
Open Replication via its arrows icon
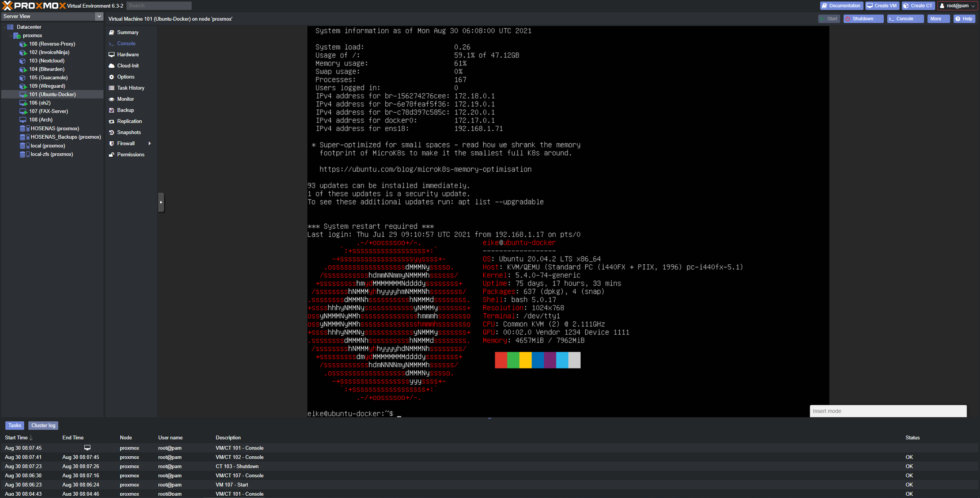point(112,121)
